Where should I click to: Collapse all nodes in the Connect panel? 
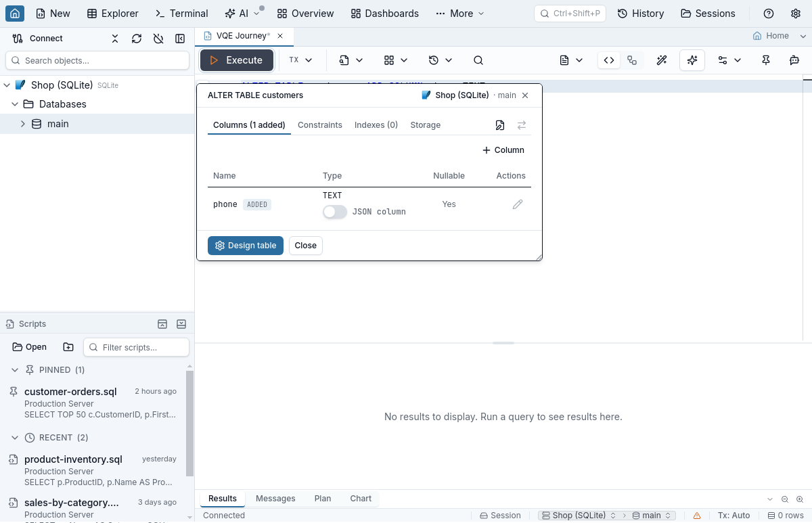pos(115,39)
